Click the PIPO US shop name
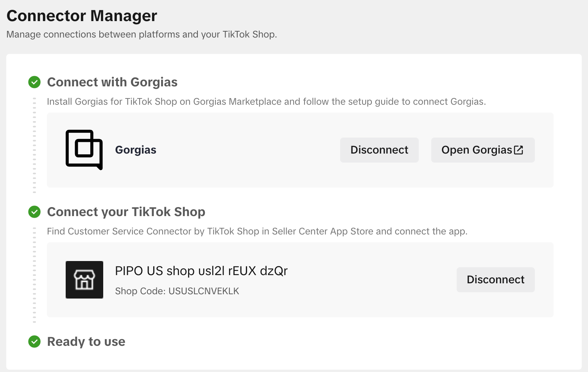588x372 pixels. tap(201, 271)
